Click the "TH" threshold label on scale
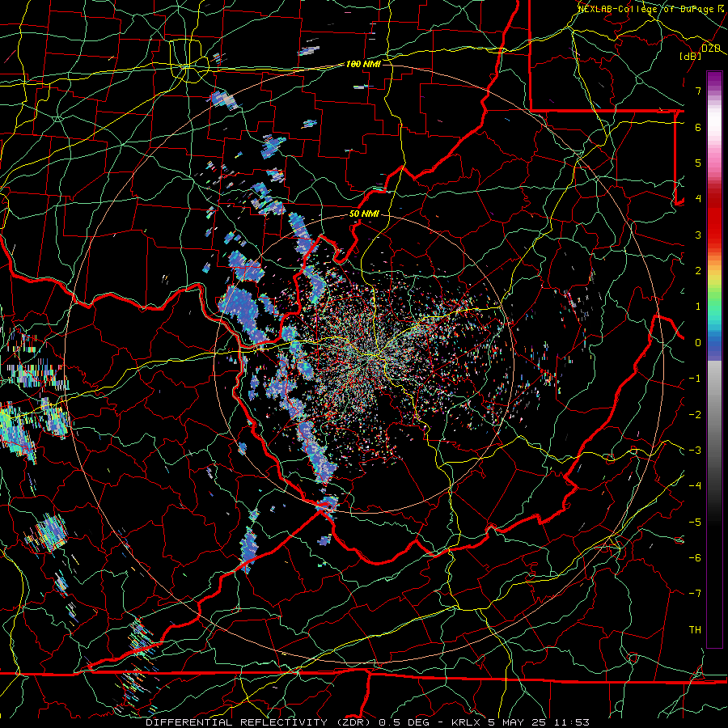The width and height of the screenshot is (728, 728). point(695,630)
